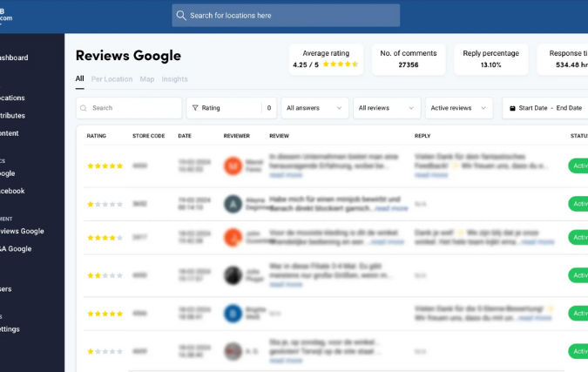Open Users in the sidebar
The image size is (588, 372).
coord(5,289)
